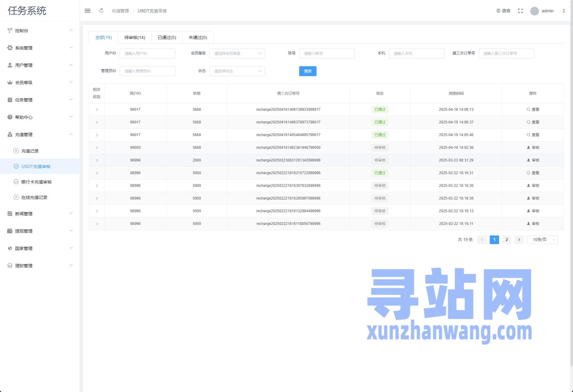The image size is (573, 392).
Task: Click the 在线充值记录 yen icon
Action: 16,197
